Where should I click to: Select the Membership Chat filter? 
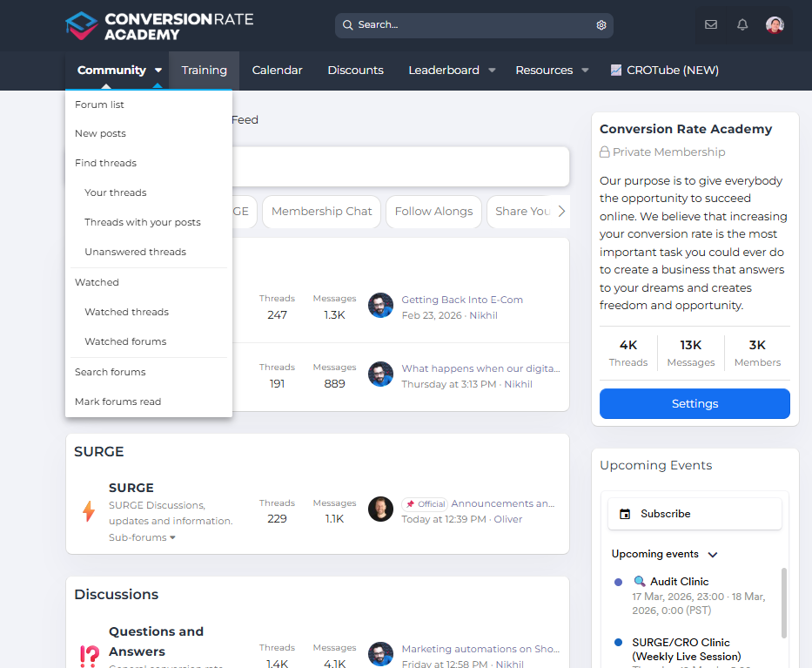tap(322, 212)
